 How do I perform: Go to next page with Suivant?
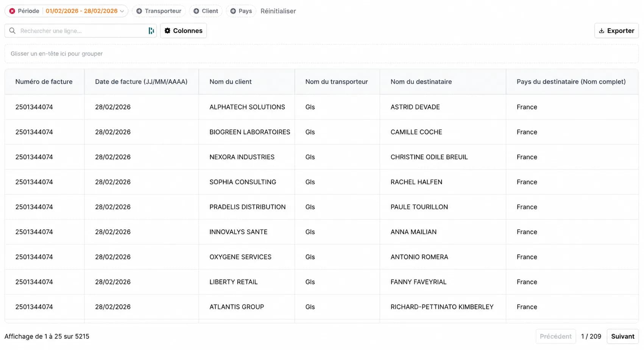[x=622, y=336]
